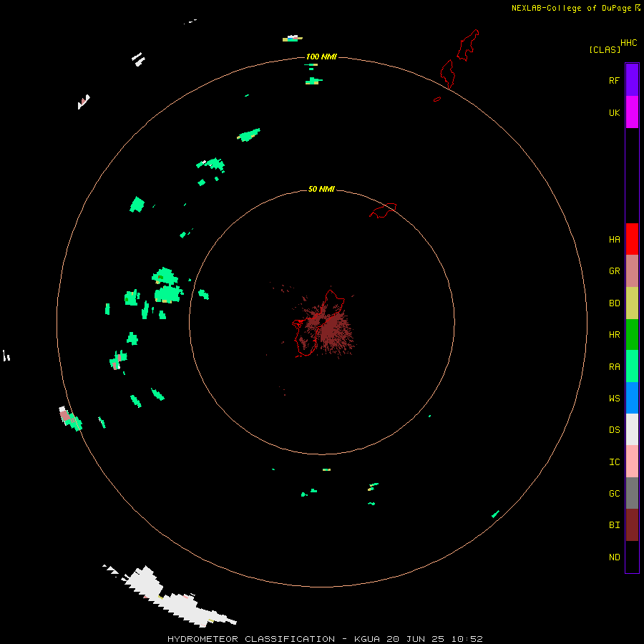Click the GC gray legend swatch
Image resolution: width=644 pixels, height=644 pixels.
tap(632, 493)
